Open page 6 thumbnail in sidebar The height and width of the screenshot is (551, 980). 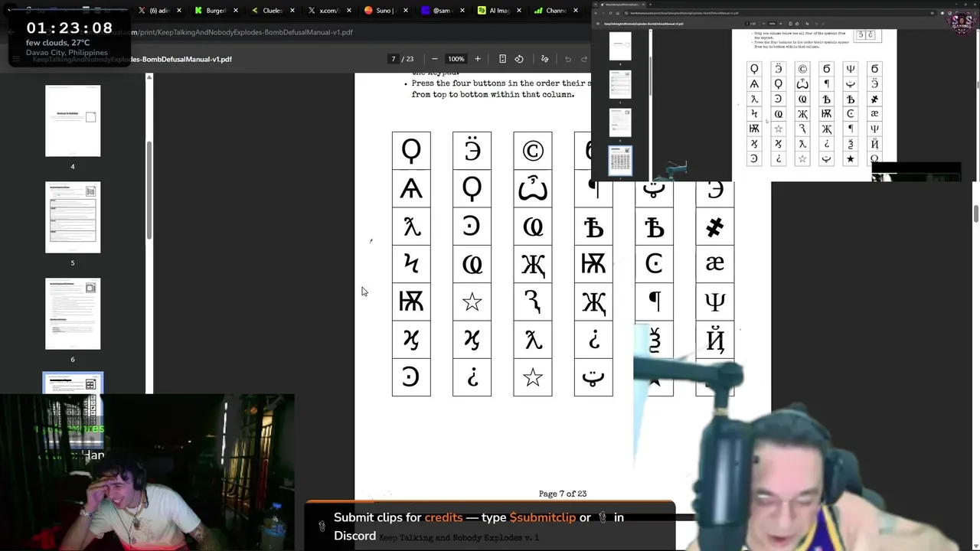[73, 314]
